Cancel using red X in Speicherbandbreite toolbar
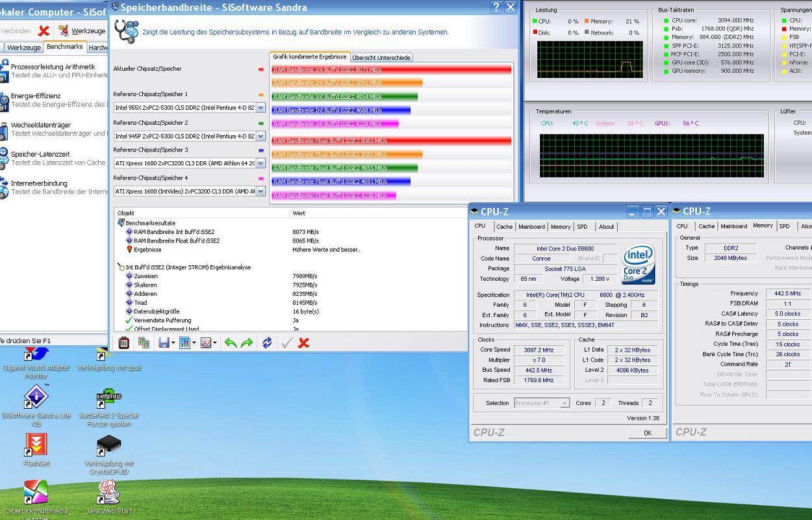Viewport: 812px width, 520px height. [x=303, y=343]
